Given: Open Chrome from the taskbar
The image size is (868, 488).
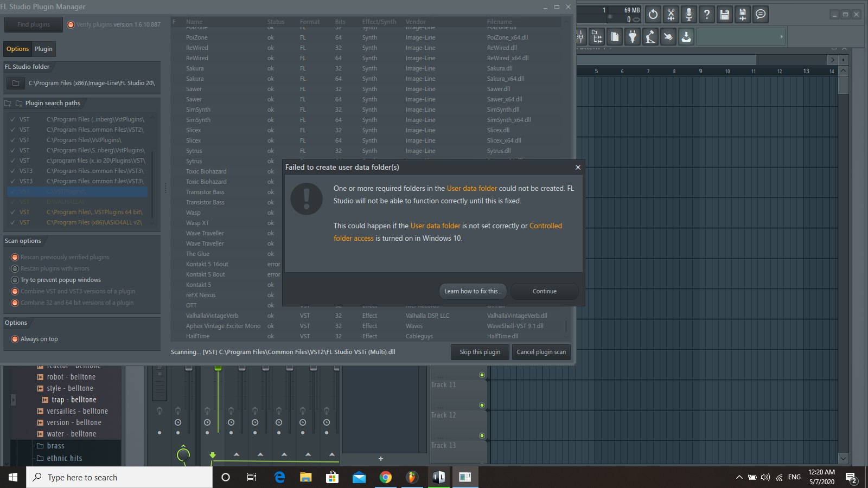Looking at the screenshot, I should pos(386,477).
